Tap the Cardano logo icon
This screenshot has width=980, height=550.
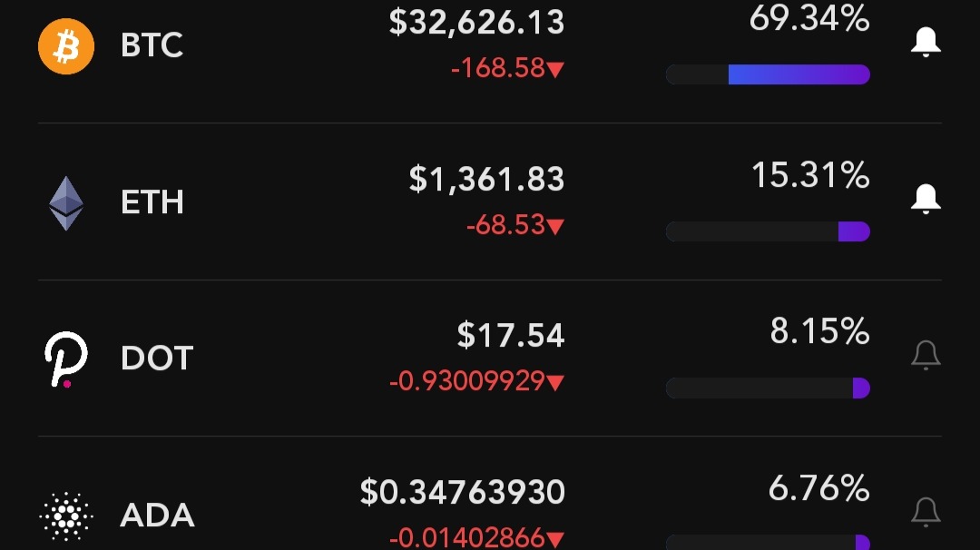click(66, 516)
